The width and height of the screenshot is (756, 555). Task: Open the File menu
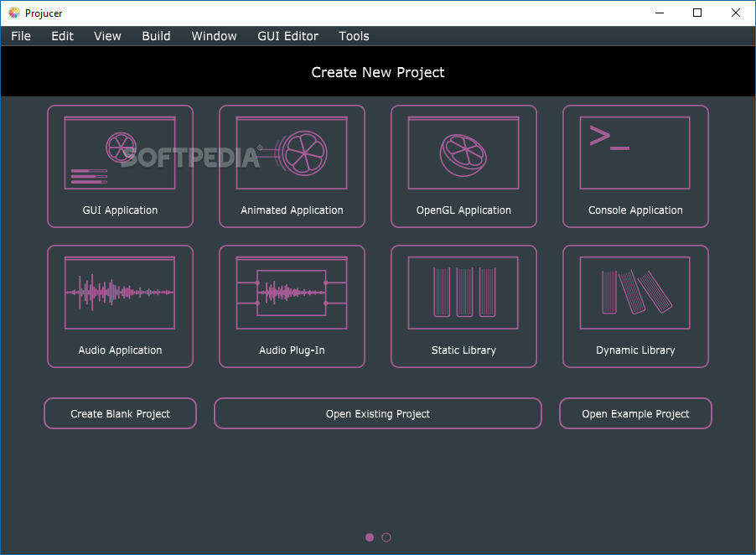pyautogui.click(x=21, y=36)
